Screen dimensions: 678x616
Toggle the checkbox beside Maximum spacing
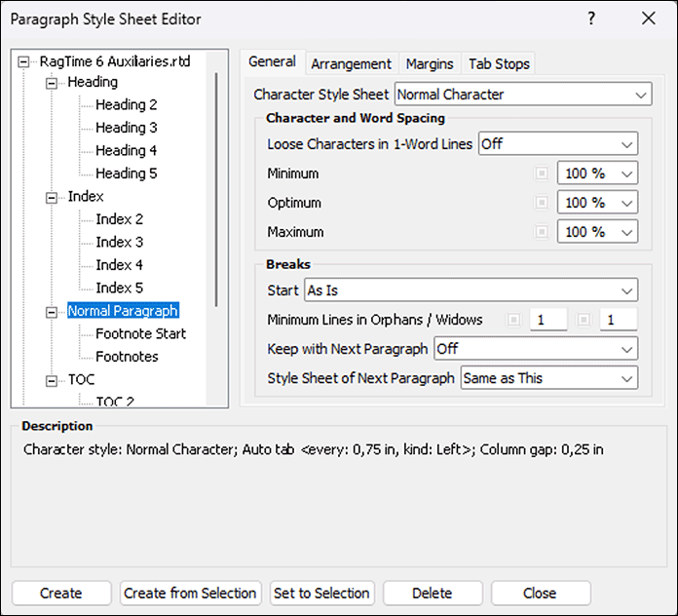coord(542,232)
